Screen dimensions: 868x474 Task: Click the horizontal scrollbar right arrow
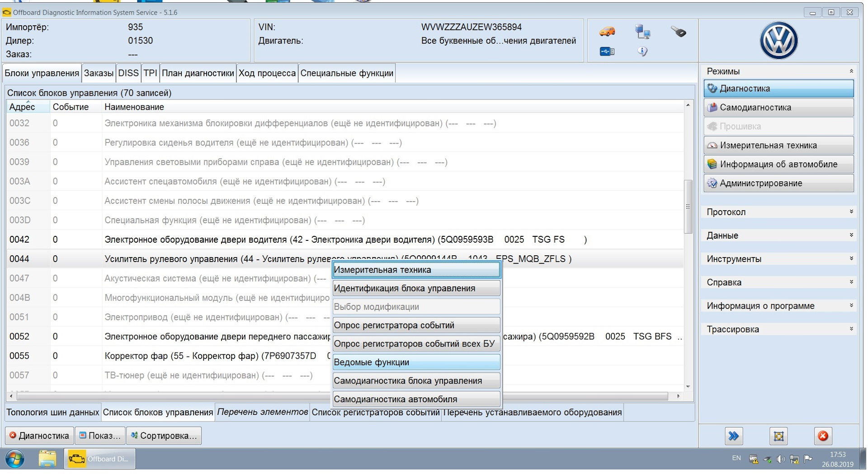(x=678, y=396)
